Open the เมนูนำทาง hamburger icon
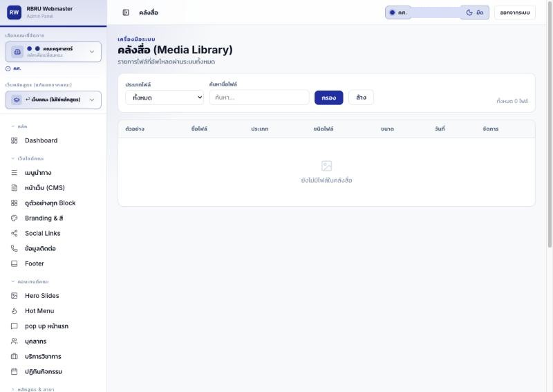This screenshot has height=392, width=553. tap(14, 173)
